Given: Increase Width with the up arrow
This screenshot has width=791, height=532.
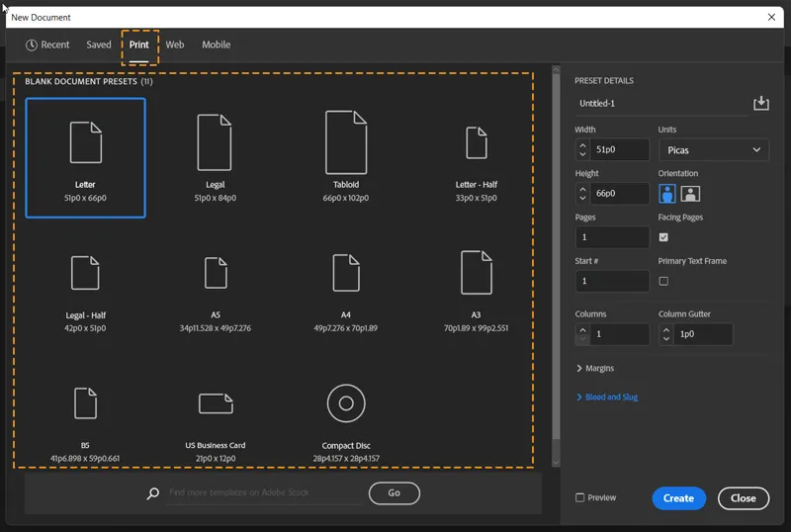Looking at the screenshot, I should point(582,144).
